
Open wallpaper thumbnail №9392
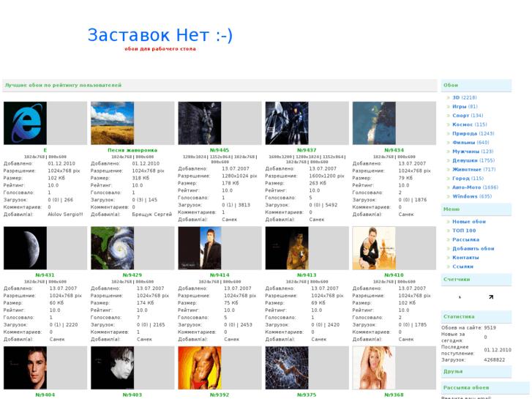tap(200, 368)
